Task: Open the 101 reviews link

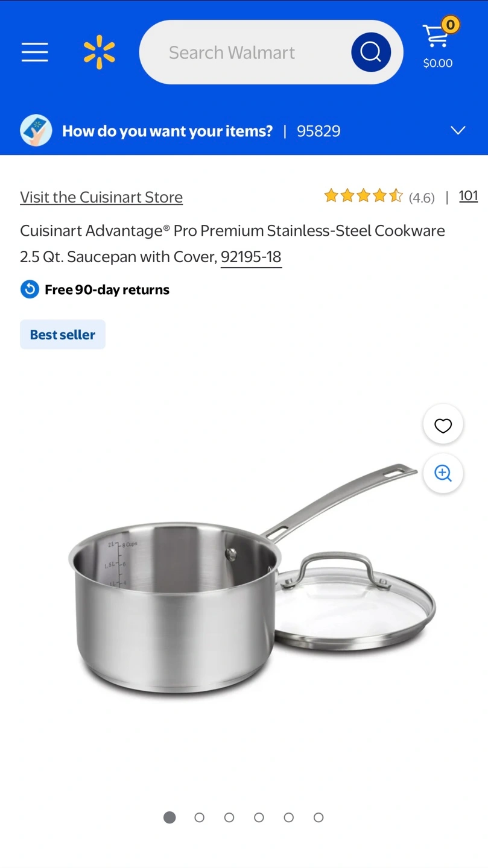Action: coord(468,196)
